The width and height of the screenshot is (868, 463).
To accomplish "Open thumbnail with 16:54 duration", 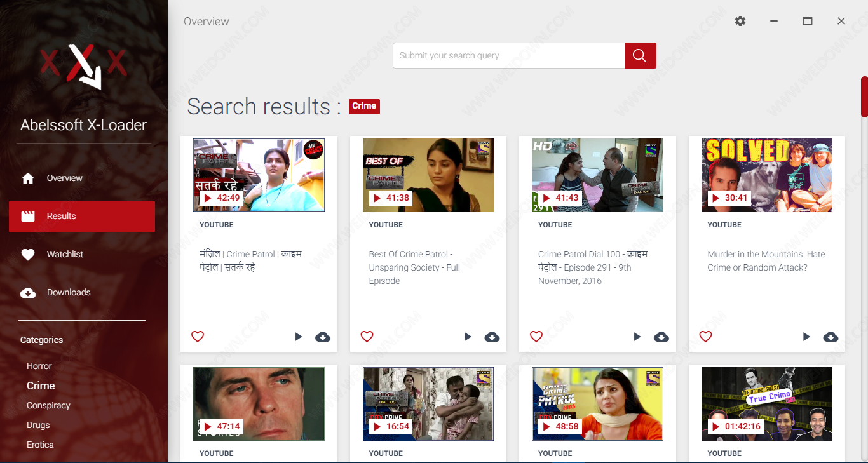I will pyautogui.click(x=428, y=404).
